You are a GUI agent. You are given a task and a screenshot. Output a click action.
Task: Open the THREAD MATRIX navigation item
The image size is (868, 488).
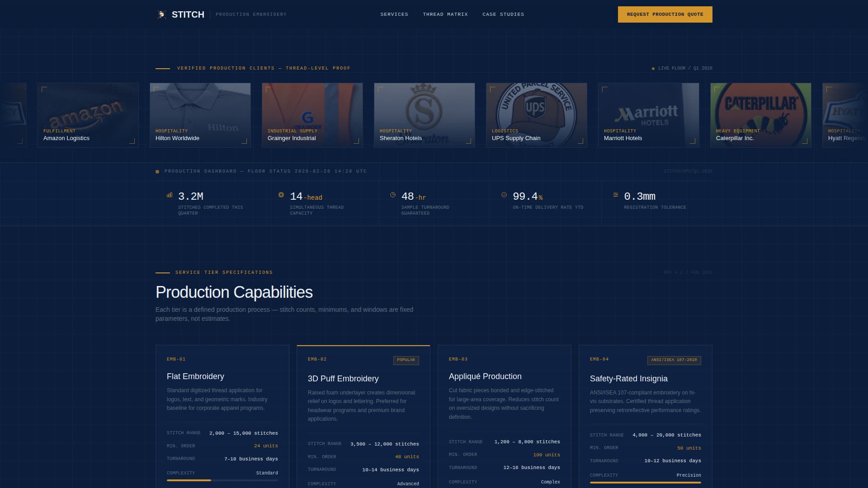pos(445,14)
